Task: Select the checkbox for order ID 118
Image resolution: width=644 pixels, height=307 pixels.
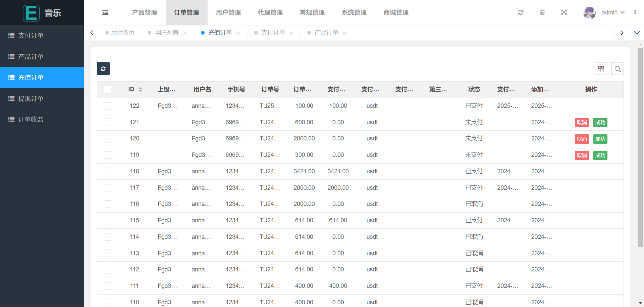Action: point(107,171)
